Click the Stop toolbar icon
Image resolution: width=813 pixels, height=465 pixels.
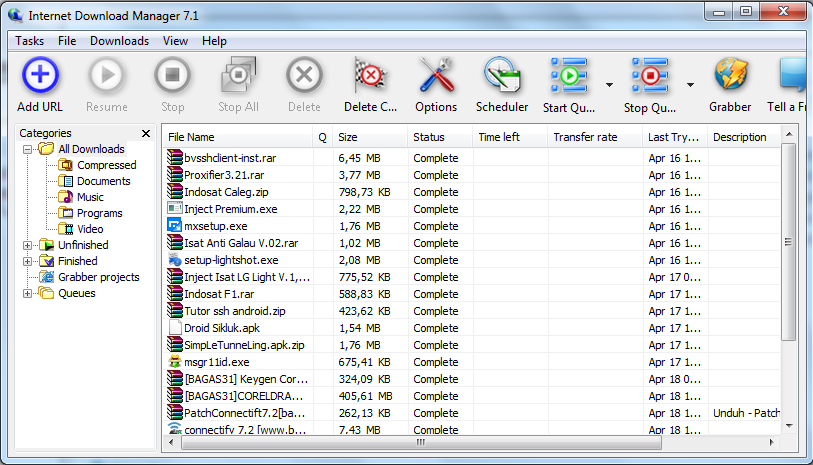pyautogui.click(x=172, y=76)
